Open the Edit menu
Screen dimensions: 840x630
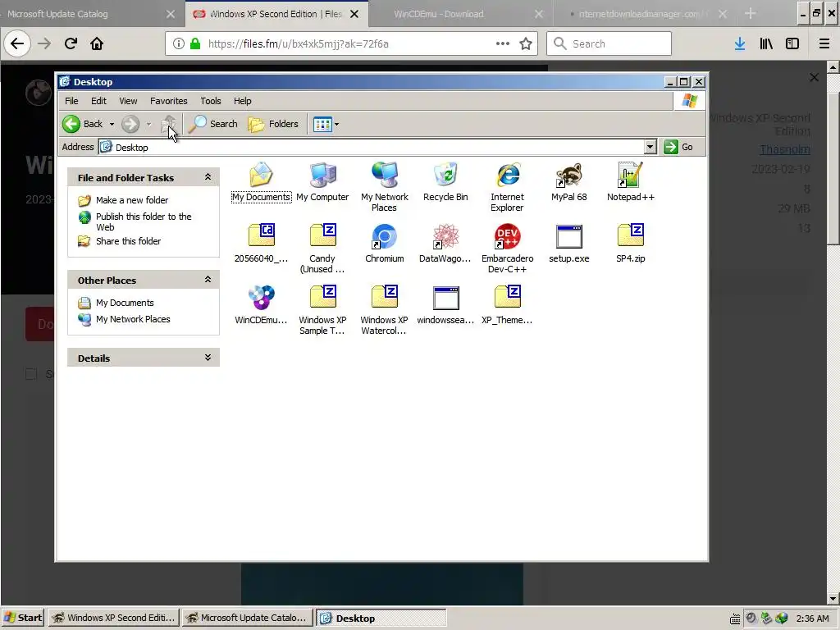point(98,101)
